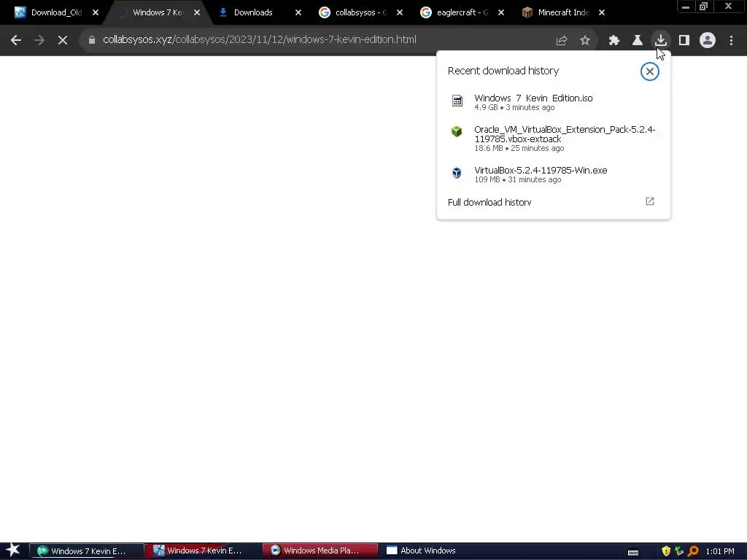Screen dimensions: 747x560
Task: Close the Downloads tab
Action: [298, 13]
